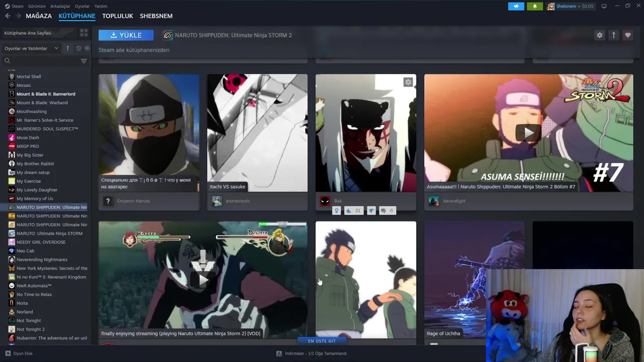Open comments on Dol's screenshot
The width and height of the screenshot is (644, 362).
tap(387, 211)
